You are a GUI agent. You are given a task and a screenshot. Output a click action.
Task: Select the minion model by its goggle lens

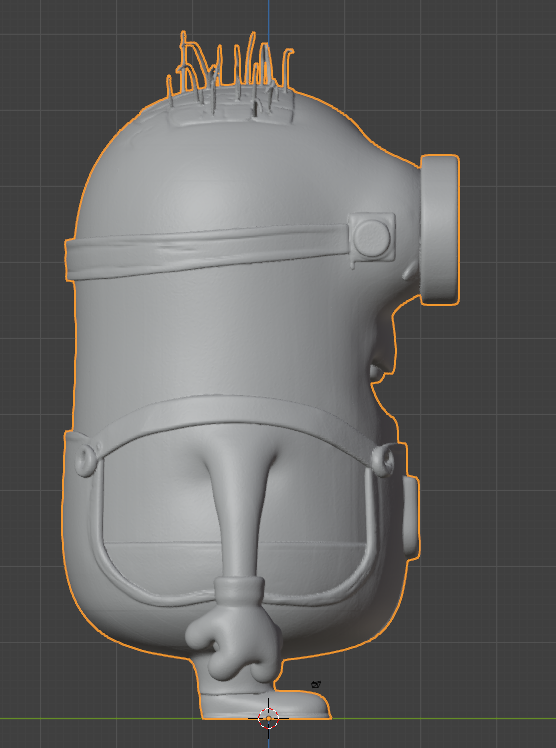coord(440,229)
